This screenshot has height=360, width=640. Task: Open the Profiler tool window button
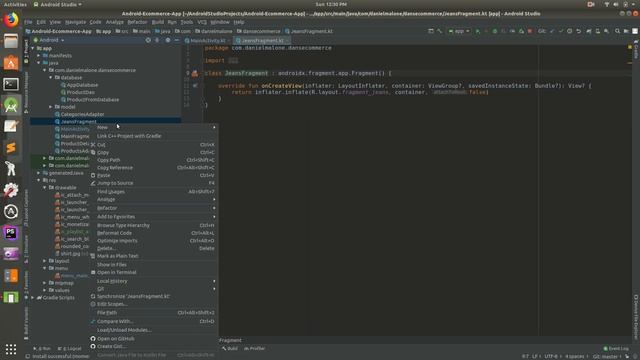click(x=255, y=349)
